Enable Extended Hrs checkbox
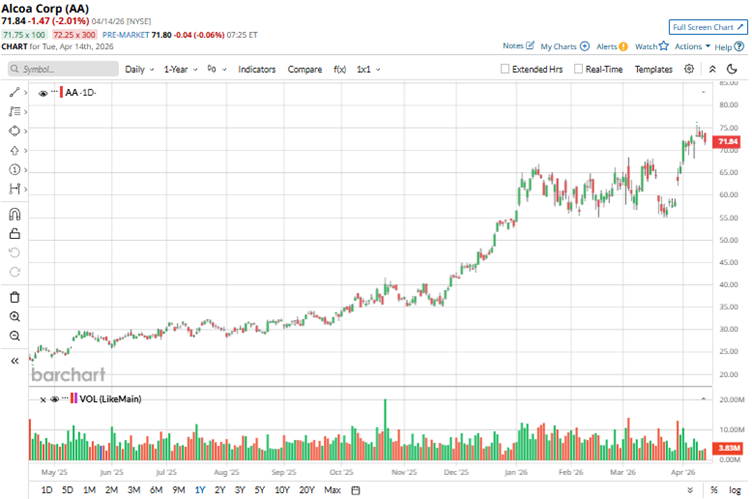This screenshot has width=752, height=499. [505, 69]
